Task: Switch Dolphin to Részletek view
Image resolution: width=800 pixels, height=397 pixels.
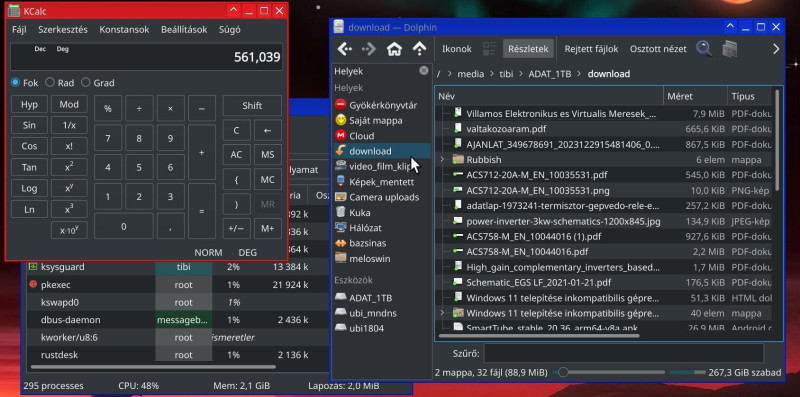Action: click(528, 49)
